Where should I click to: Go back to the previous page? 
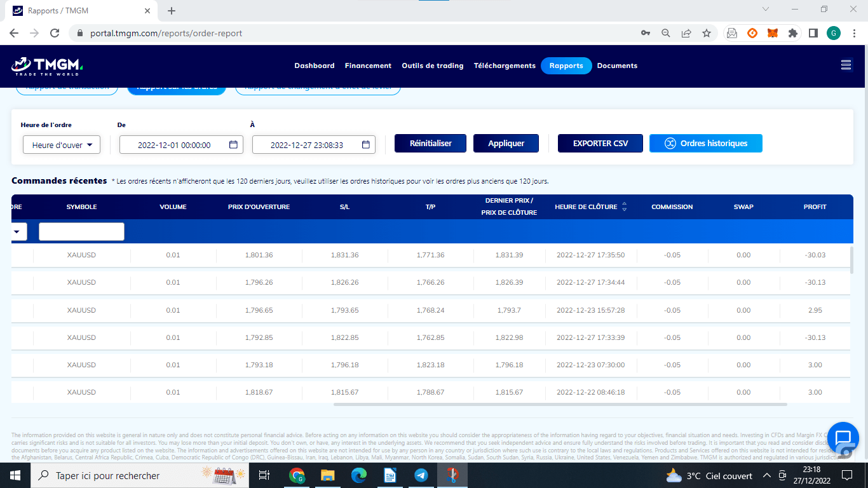coord(14,33)
